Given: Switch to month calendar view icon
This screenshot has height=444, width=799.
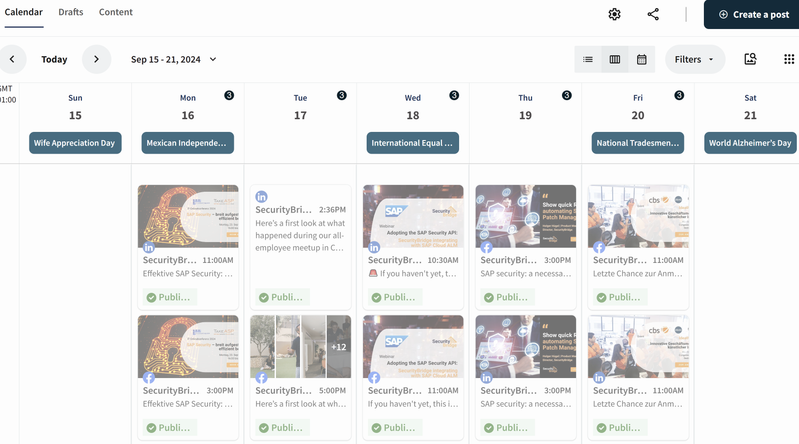Looking at the screenshot, I should pyautogui.click(x=642, y=59).
